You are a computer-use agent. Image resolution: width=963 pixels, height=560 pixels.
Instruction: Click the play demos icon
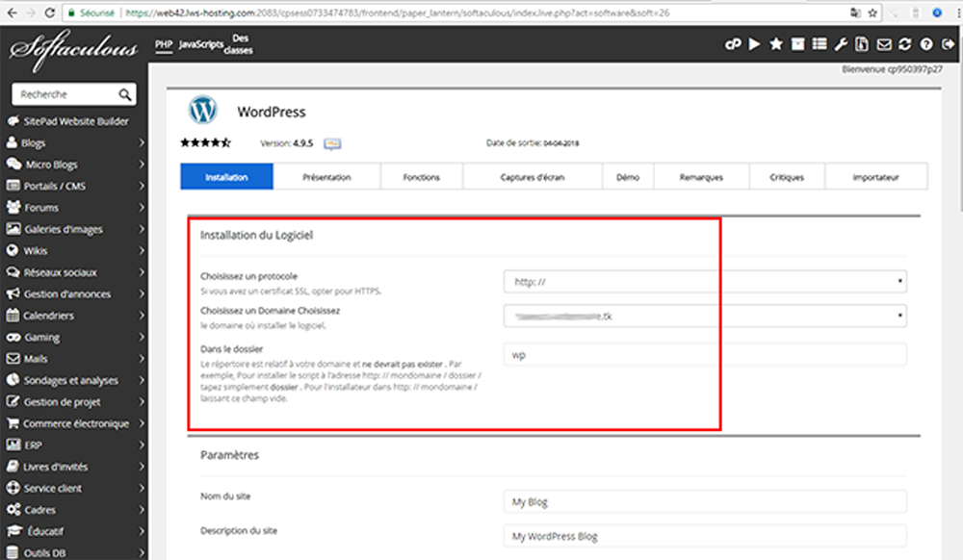(x=755, y=44)
